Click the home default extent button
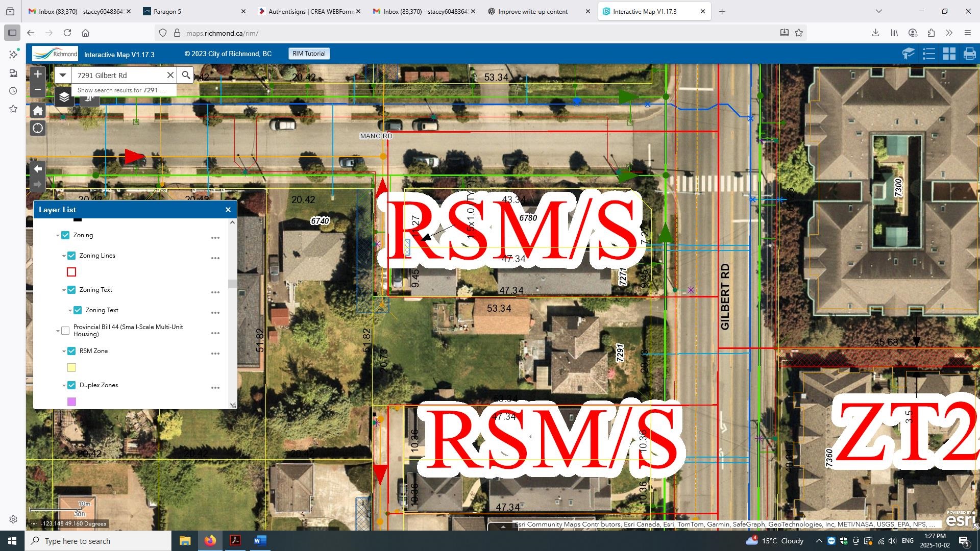The width and height of the screenshot is (980, 551). click(x=38, y=111)
